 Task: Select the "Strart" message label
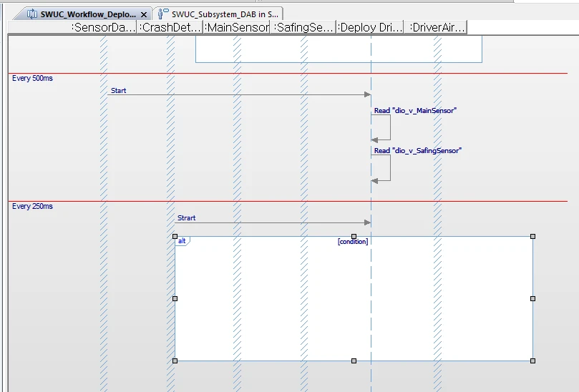[187, 218]
